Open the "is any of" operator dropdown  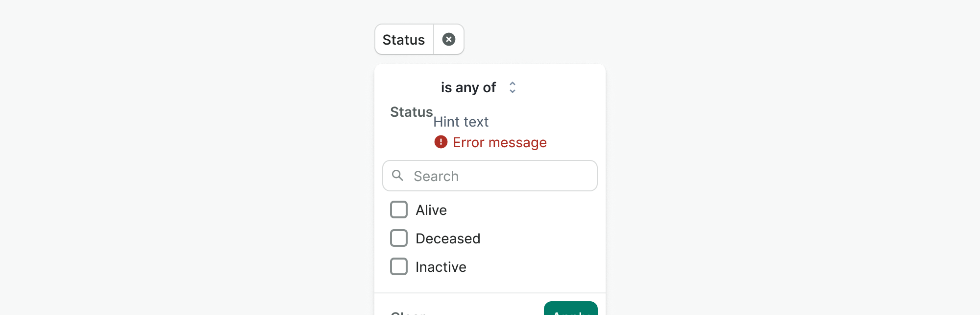[x=468, y=87]
